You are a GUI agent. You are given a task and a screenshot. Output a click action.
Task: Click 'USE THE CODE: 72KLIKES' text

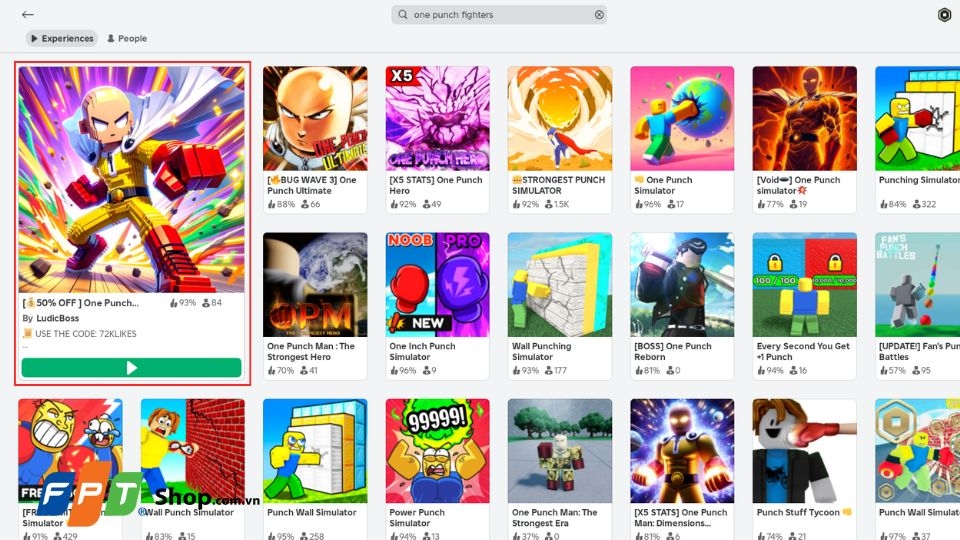[x=86, y=334]
